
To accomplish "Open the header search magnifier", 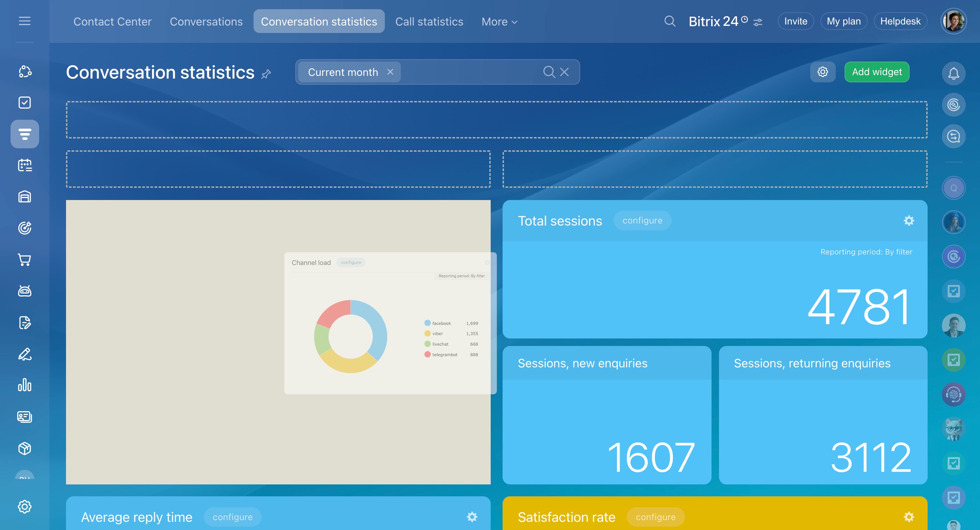I will tap(670, 21).
